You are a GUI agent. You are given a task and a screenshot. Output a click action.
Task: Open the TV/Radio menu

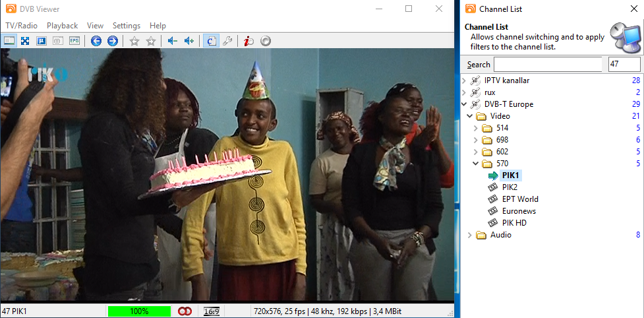[21, 26]
